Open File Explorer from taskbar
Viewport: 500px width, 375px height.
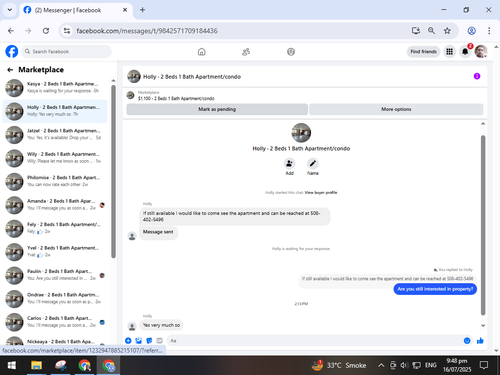coord(36,365)
